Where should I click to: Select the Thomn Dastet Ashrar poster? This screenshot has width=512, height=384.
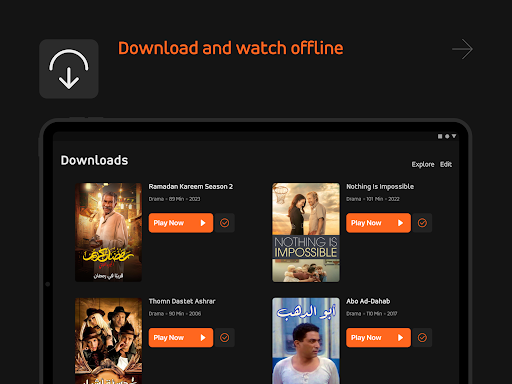coord(108,341)
